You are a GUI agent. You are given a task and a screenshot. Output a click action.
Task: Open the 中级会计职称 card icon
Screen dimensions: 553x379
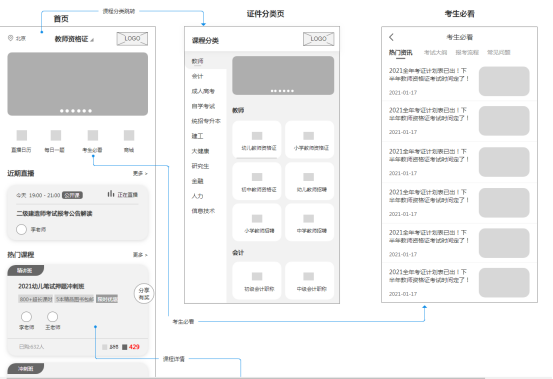[309, 276]
